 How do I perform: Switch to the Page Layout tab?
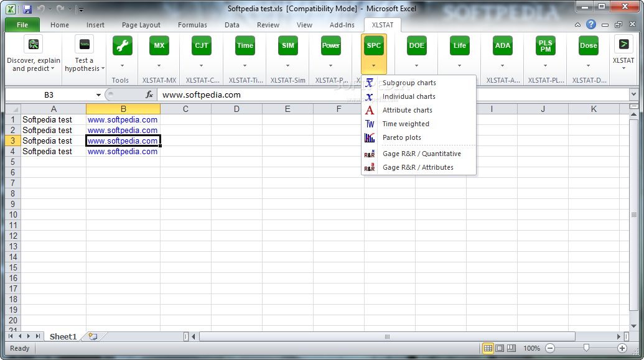(141, 25)
